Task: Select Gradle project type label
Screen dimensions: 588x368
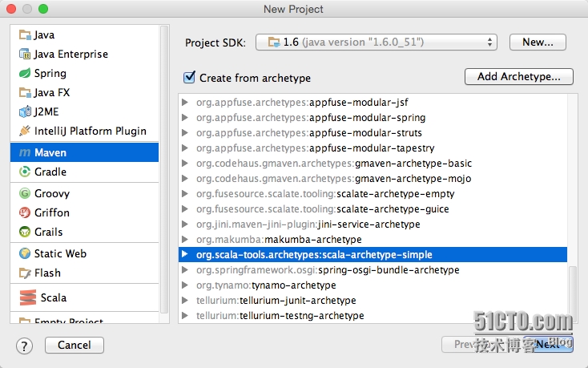Action: 50,172
